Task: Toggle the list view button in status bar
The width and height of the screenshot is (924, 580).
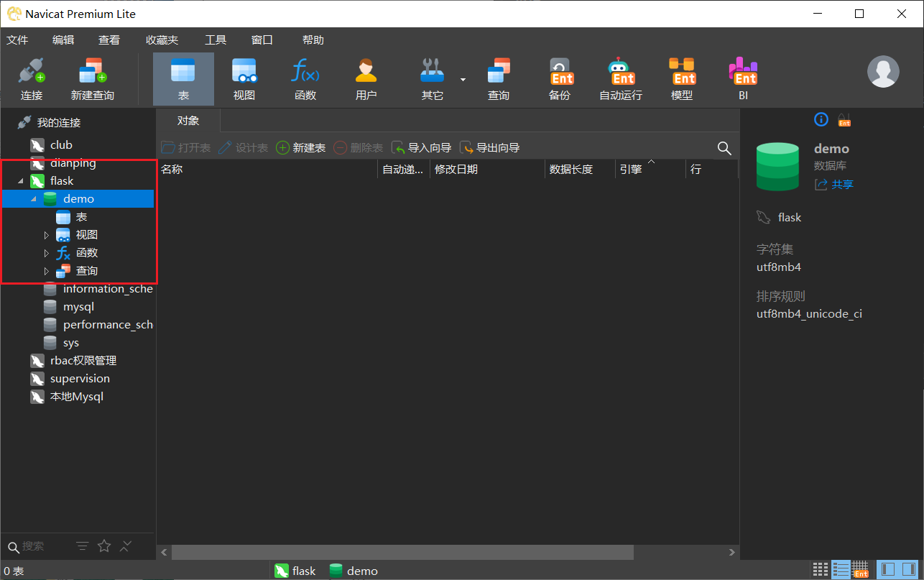Action: (x=841, y=569)
